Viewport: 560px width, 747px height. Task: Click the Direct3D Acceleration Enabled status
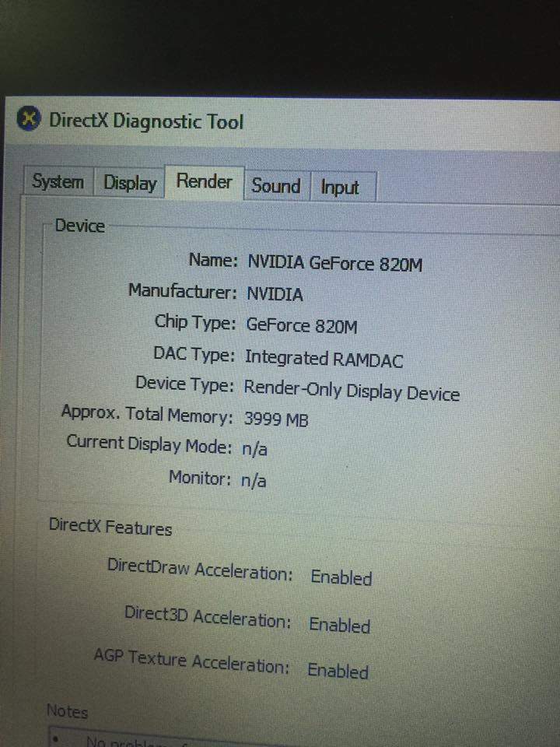coord(339,625)
